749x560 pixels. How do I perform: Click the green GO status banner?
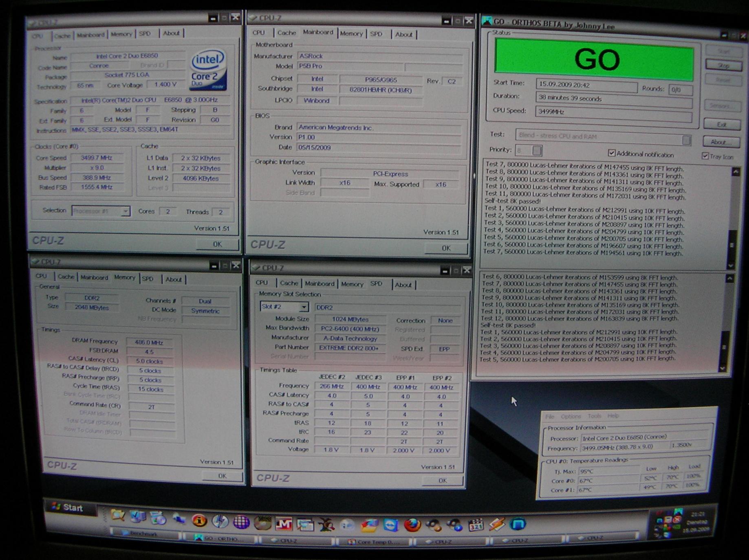pos(595,59)
